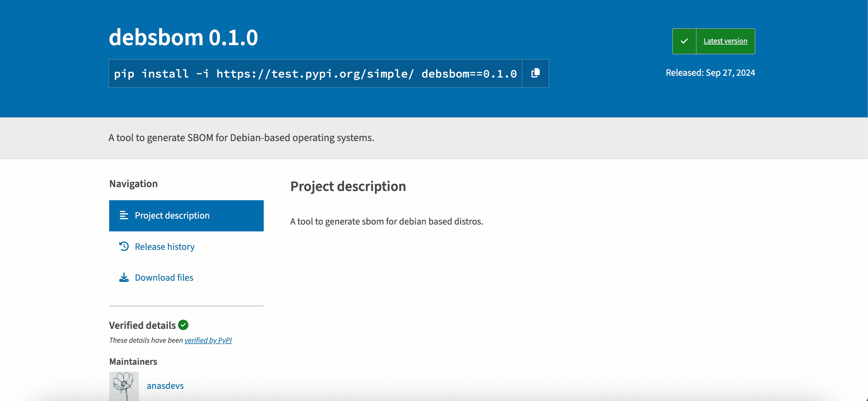The image size is (868, 401).
Task: Click the sbom for debian distros paragraph
Action: coord(387,221)
